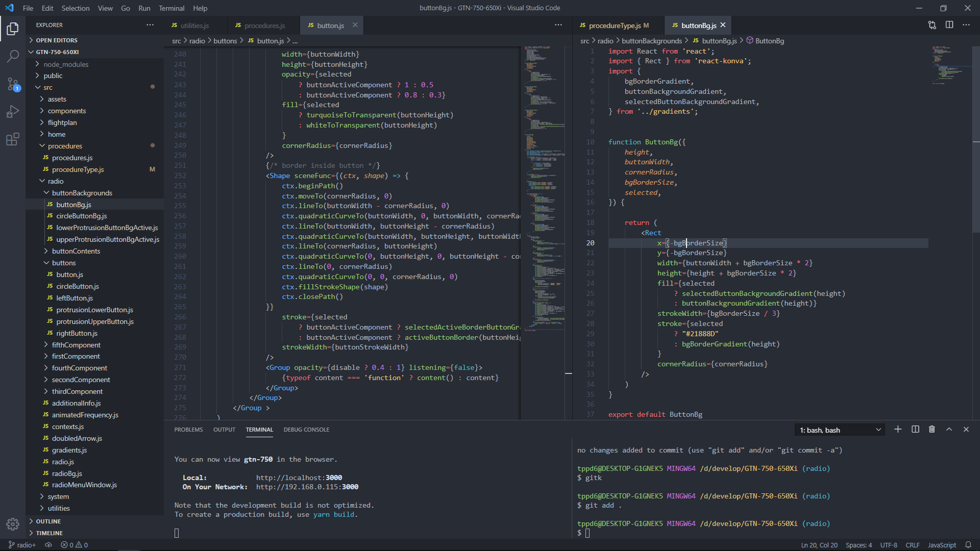Open changes compare icon in right editor
980x551 pixels.
pyautogui.click(x=932, y=25)
